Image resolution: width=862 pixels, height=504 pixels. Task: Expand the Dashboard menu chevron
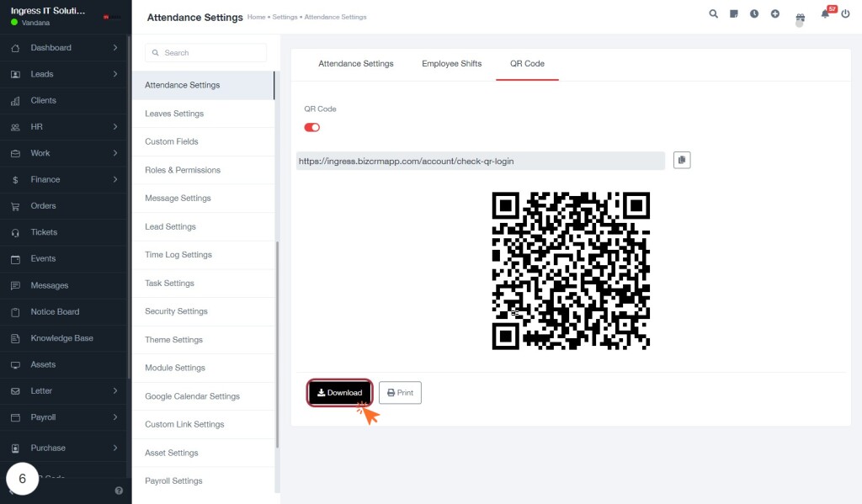[x=114, y=48]
